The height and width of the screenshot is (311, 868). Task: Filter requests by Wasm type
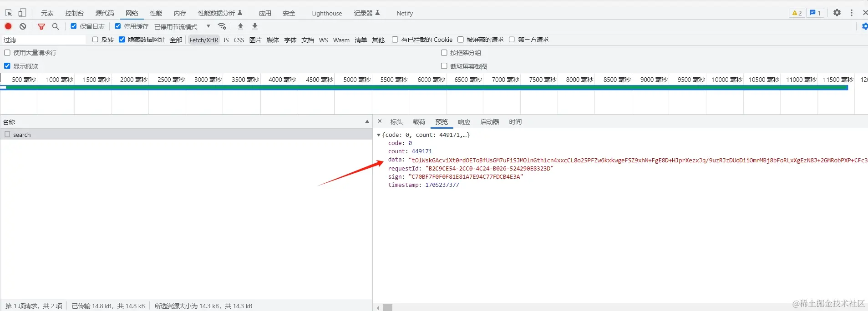tap(341, 40)
